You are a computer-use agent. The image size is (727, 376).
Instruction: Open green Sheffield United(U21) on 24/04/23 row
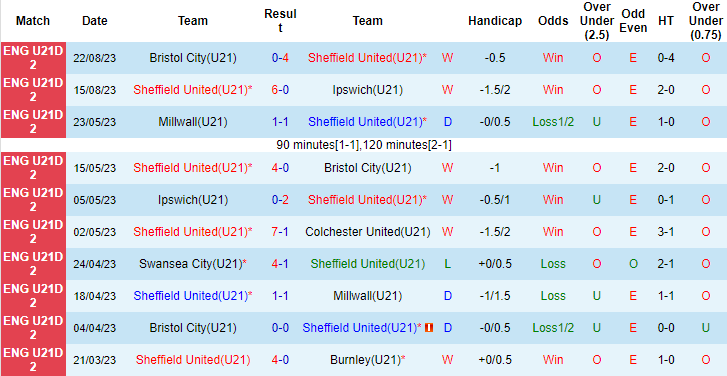click(x=367, y=264)
